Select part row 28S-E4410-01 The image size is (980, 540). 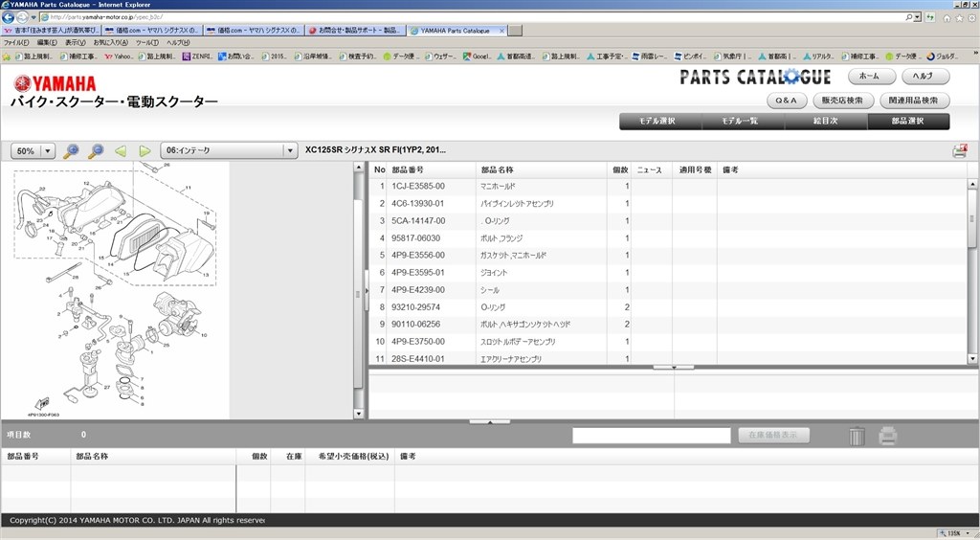[x=668, y=359]
